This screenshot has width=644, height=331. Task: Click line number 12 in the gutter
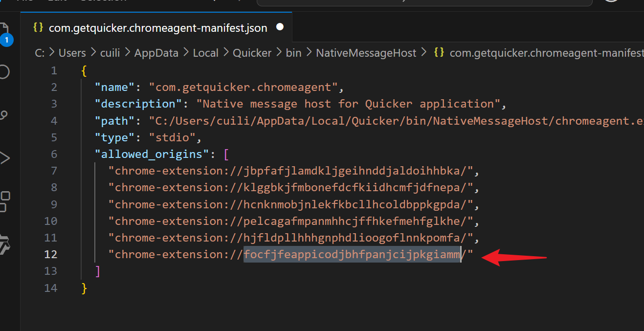[51, 254]
